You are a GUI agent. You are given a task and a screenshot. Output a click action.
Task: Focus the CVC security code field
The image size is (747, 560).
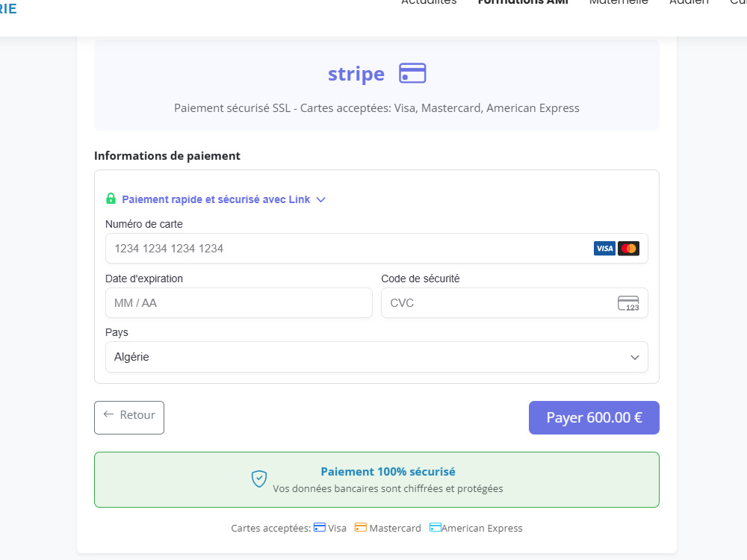[515, 303]
